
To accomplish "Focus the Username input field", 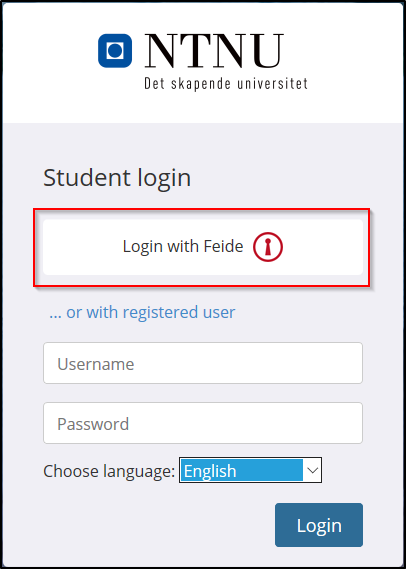I will click(x=203, y=363).
